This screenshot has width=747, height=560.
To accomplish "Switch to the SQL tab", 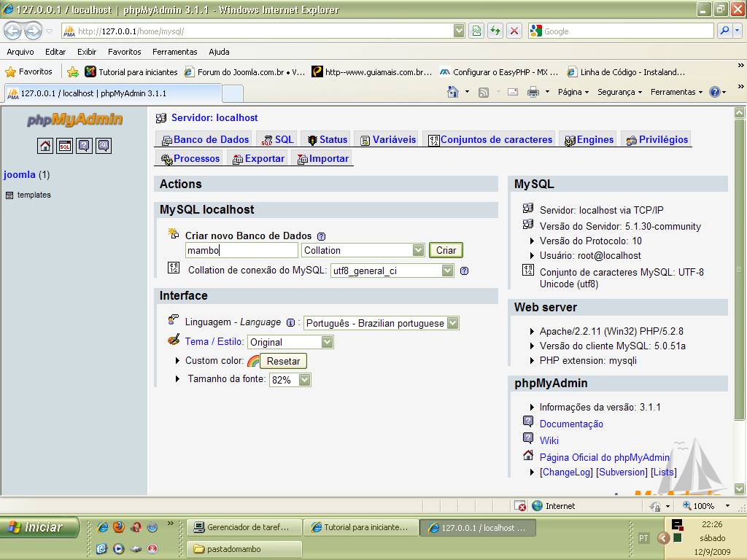I will (x=278, y=139).
